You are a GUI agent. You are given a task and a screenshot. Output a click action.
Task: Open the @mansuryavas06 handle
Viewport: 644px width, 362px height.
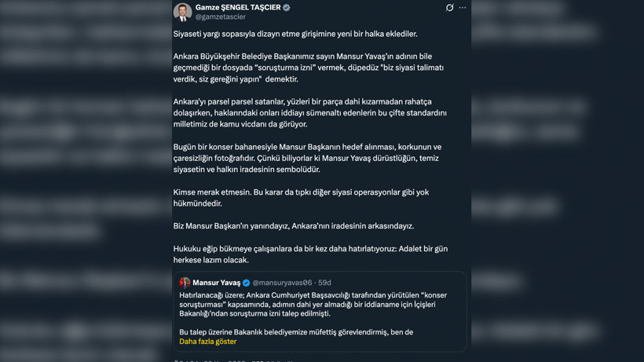pos(282,283)
